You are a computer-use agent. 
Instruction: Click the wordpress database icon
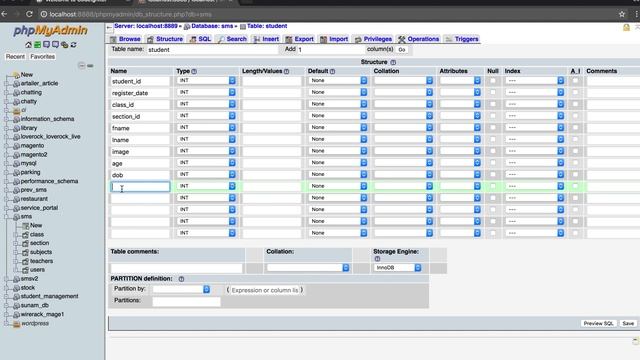click(16, 324)
